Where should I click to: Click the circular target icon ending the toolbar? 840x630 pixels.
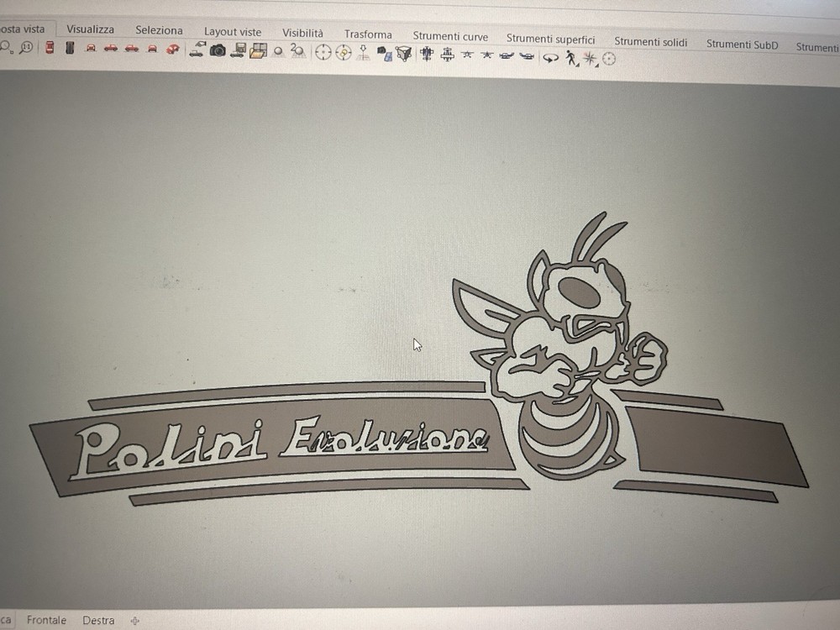click(x=609, y=59)
